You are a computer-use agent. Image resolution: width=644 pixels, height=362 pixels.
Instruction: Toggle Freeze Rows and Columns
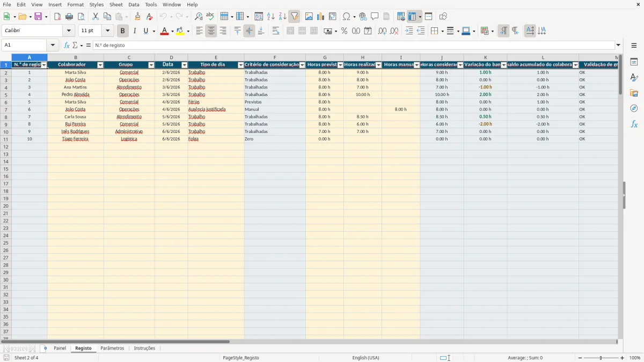[412, 17]
